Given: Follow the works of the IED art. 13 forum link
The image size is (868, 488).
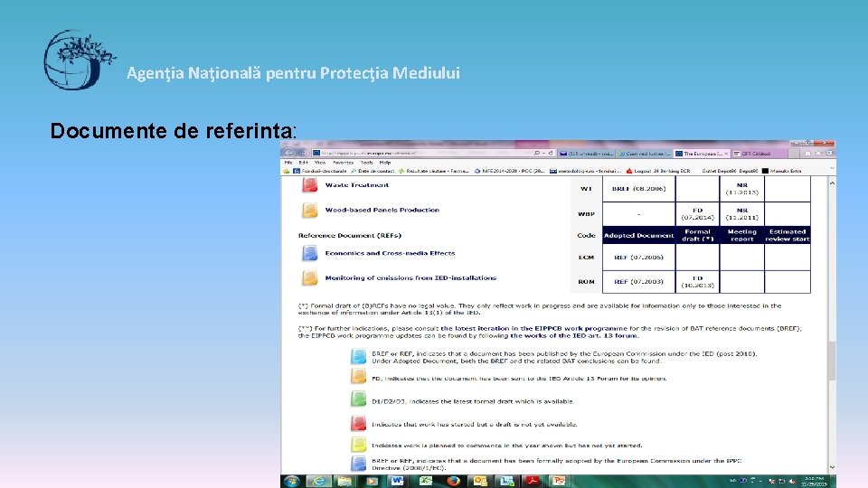Looking at the screenshot, I should pos(574,335).
